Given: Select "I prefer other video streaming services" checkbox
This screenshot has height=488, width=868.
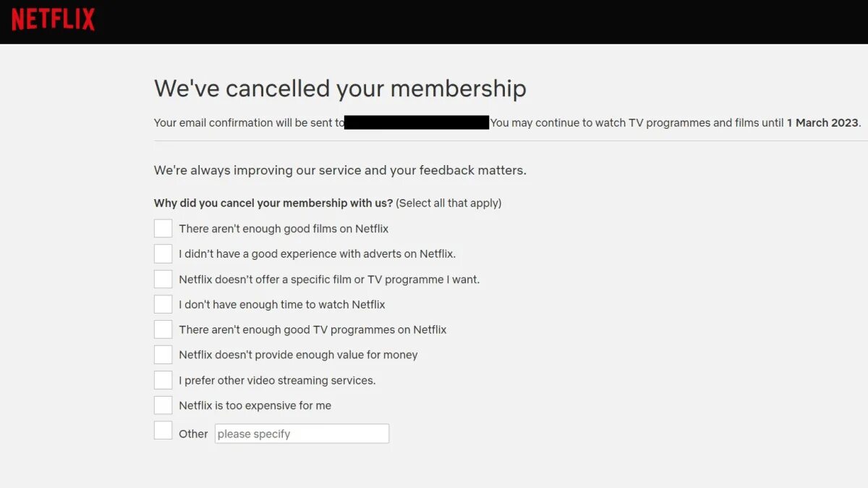Looking at the screenshot, I should [x=163, y=380].
